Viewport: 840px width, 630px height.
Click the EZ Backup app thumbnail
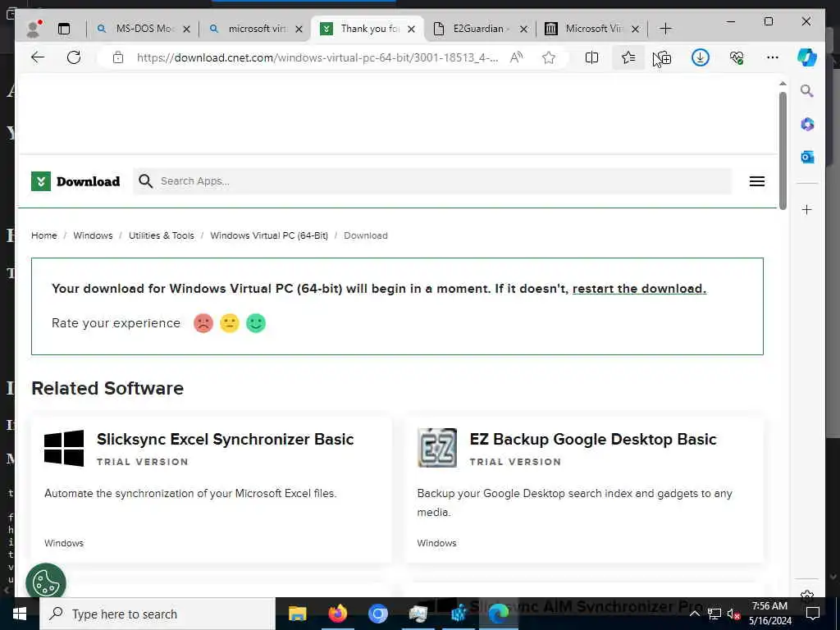pos(437,448)
